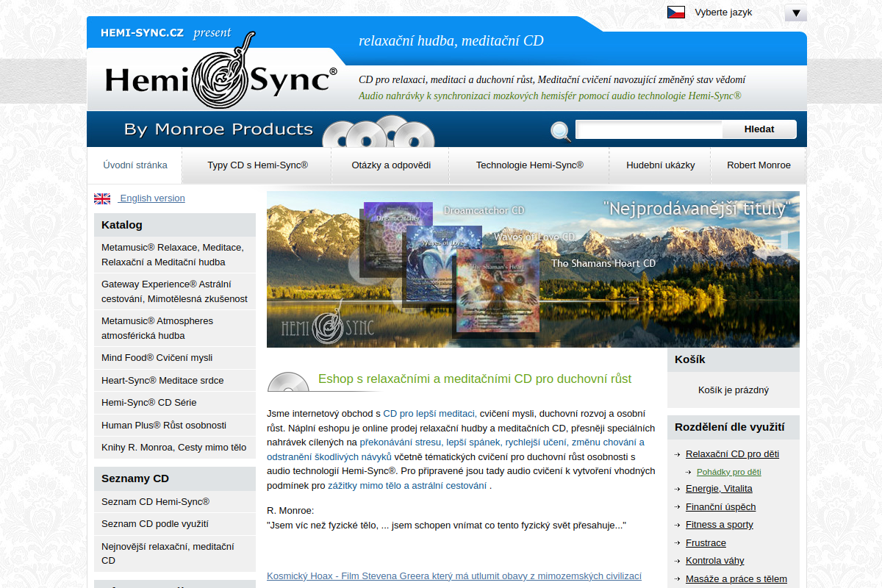Viewport: 882px width, 588px height.
Task: Open Kontrola váhy link
Action: pyautogui.click(x=715, y=561)
